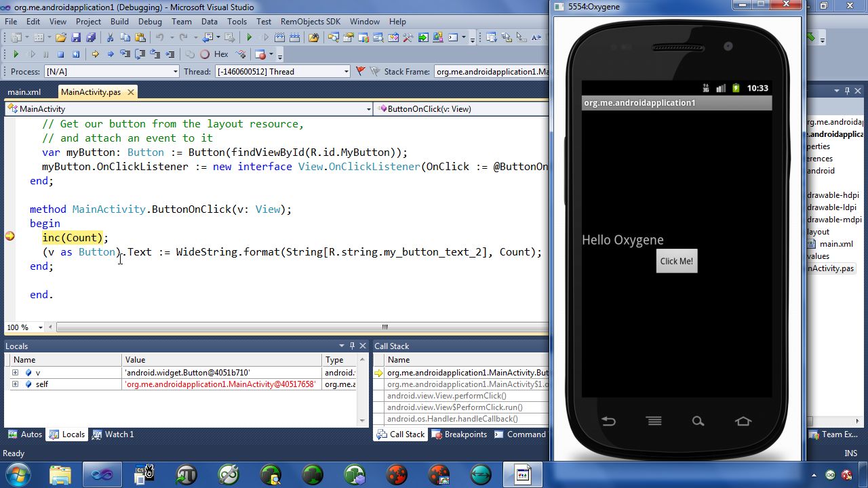
Task: Switch to the Breakpoints tab
Action: [x=459, y=434]
